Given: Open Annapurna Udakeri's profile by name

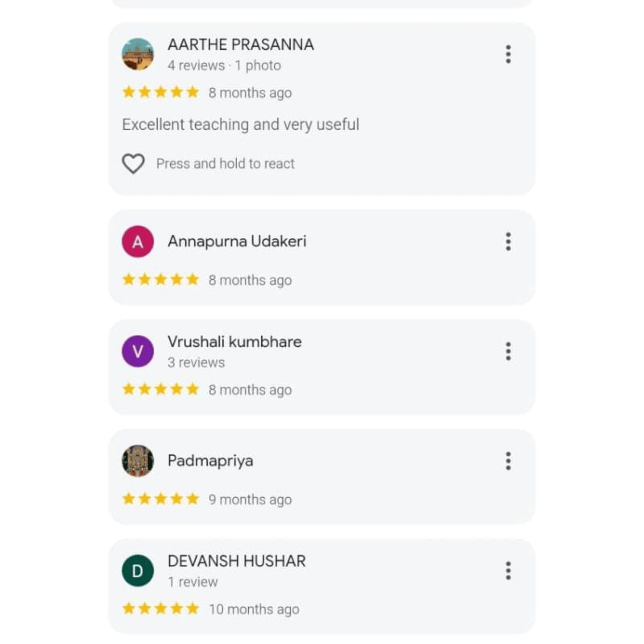Looking at the screenshot, I should point(237,241).
